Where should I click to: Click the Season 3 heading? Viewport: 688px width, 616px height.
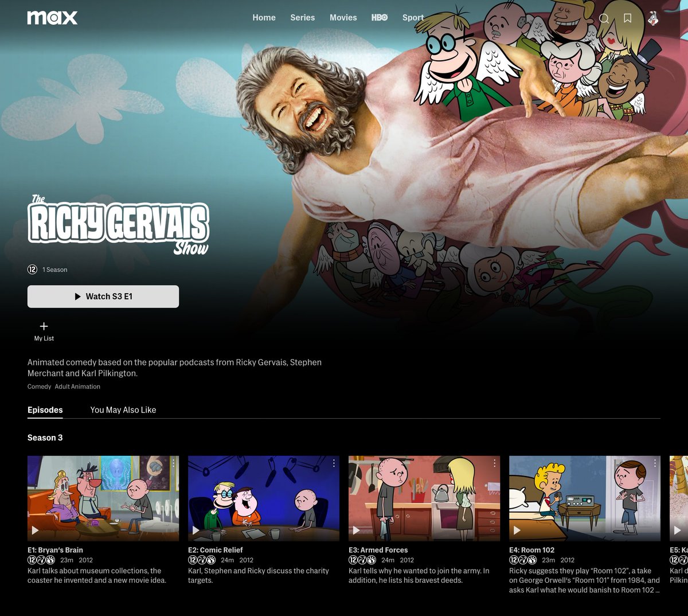[45, 438]
